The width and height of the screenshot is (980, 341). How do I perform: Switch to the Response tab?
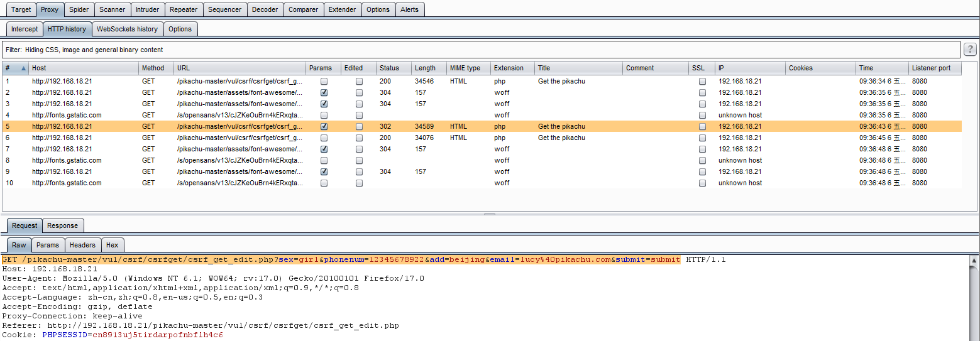tap(63, 225)
